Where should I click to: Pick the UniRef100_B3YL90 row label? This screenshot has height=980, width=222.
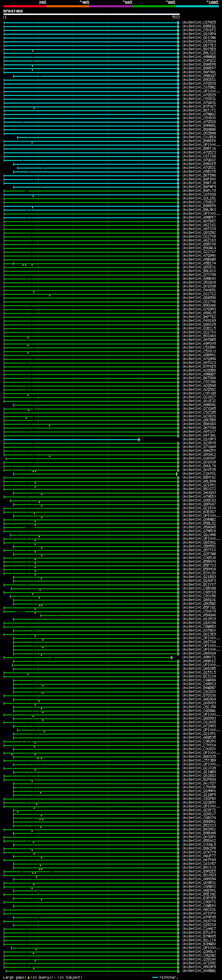[x=199, y=573]
